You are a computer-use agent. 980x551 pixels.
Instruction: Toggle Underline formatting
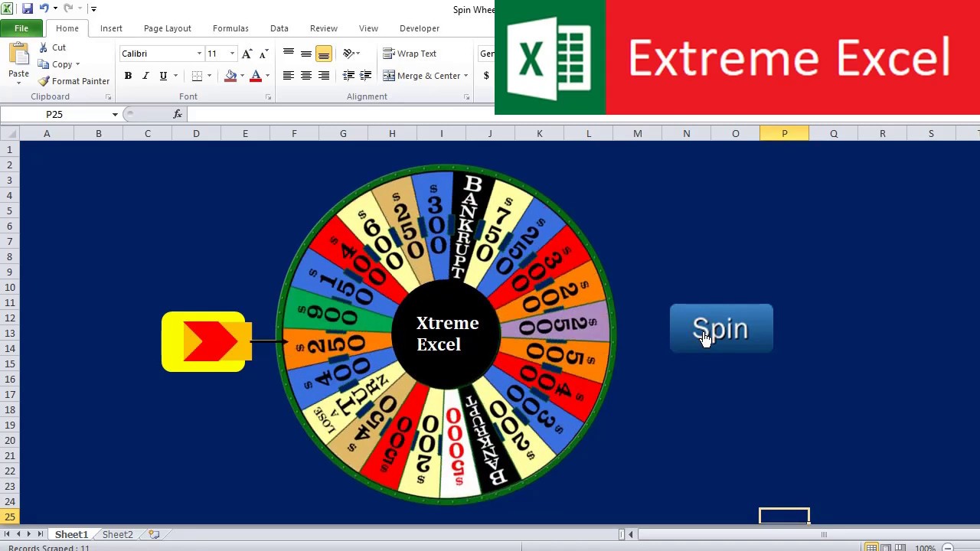(x=163, y=76)
